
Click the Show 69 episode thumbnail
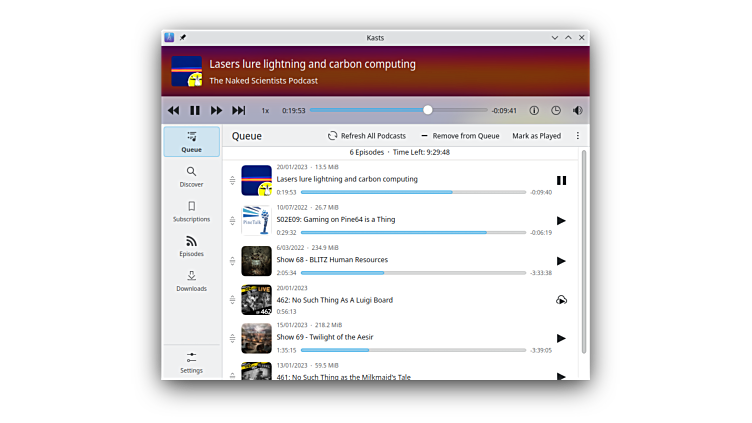click(256, 338)
